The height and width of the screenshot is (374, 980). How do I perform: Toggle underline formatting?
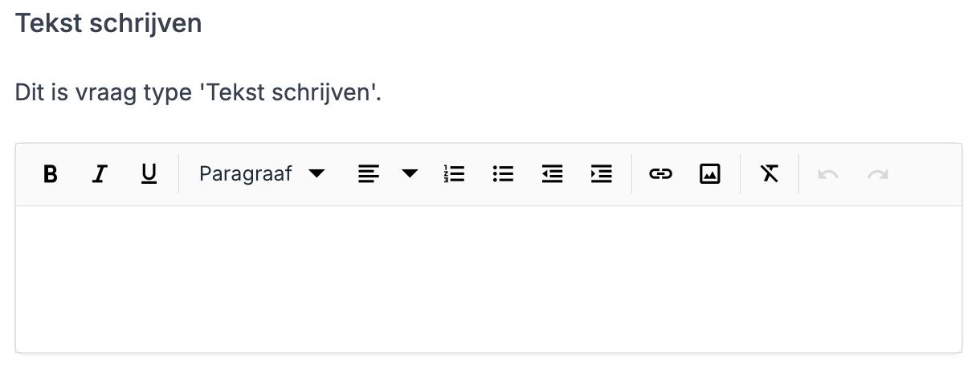pos(149,174)
